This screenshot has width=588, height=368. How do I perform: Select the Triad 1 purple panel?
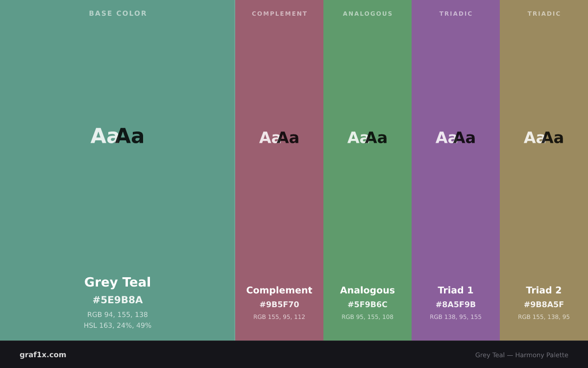(456, 170)
